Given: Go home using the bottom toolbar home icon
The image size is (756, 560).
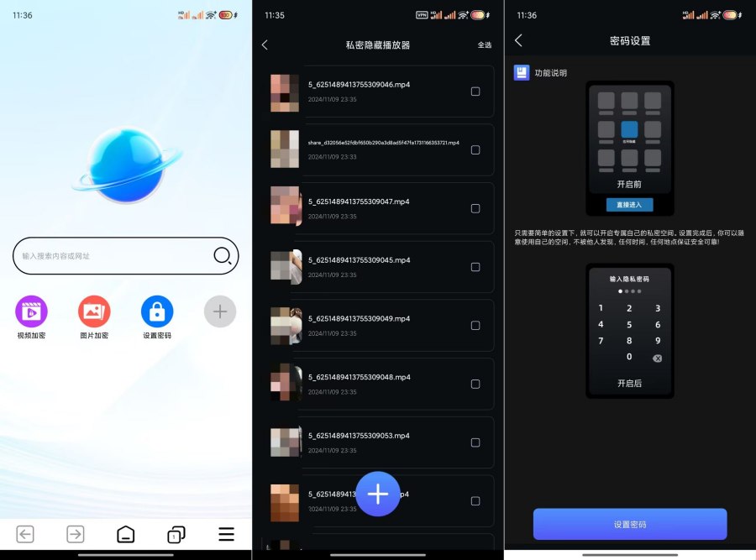Looking at the screenshot, I should [125, 534].
